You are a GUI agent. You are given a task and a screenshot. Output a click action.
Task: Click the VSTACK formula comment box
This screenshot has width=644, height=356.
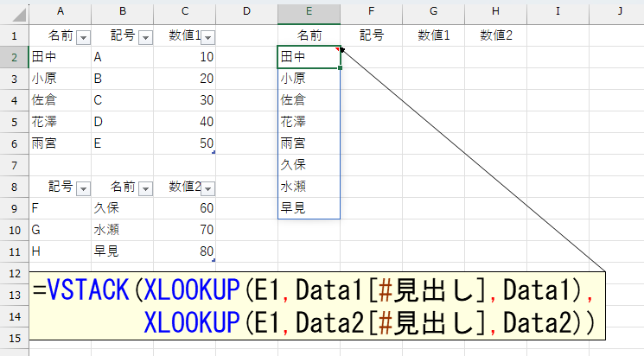[x=317, y=306]
